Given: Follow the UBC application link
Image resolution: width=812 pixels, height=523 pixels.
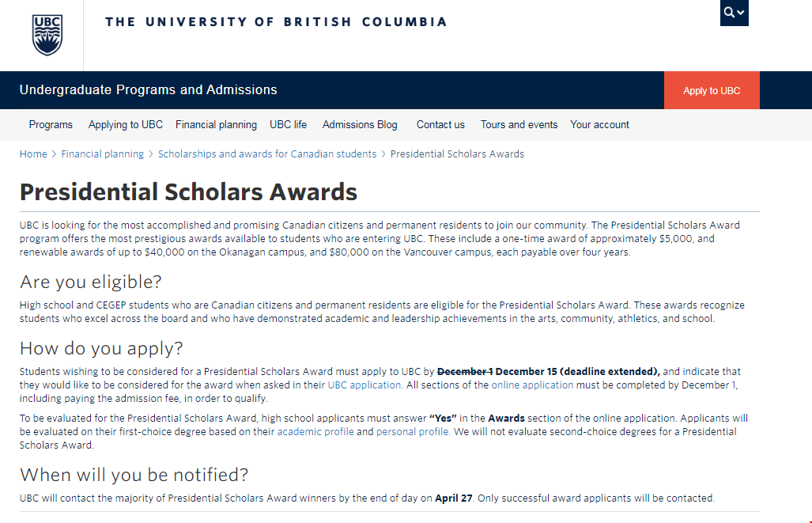Looking at the screenshot, I should [x=364, y=385].
